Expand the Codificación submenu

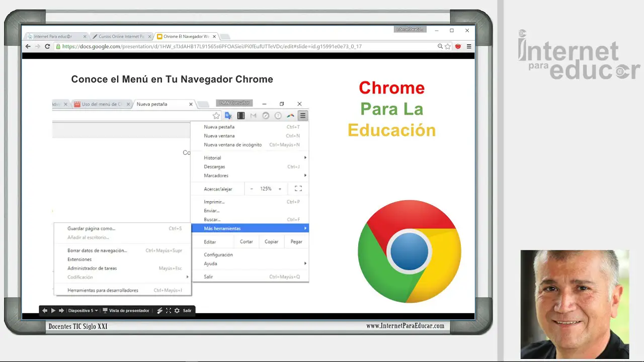(x=122, y=277)
